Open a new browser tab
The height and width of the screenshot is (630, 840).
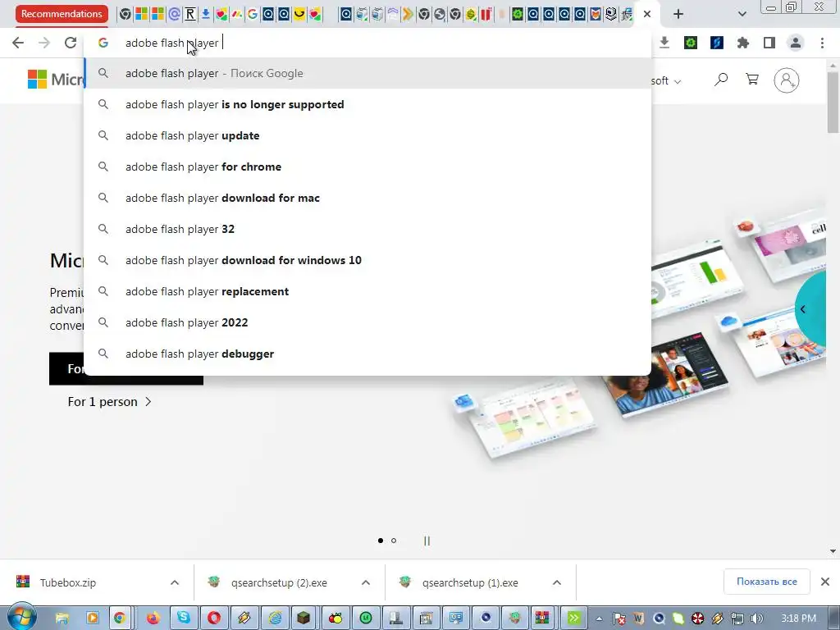click(678, 14)
